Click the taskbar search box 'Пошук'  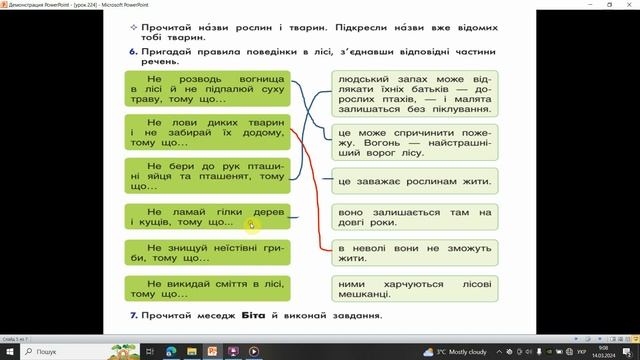80,351
